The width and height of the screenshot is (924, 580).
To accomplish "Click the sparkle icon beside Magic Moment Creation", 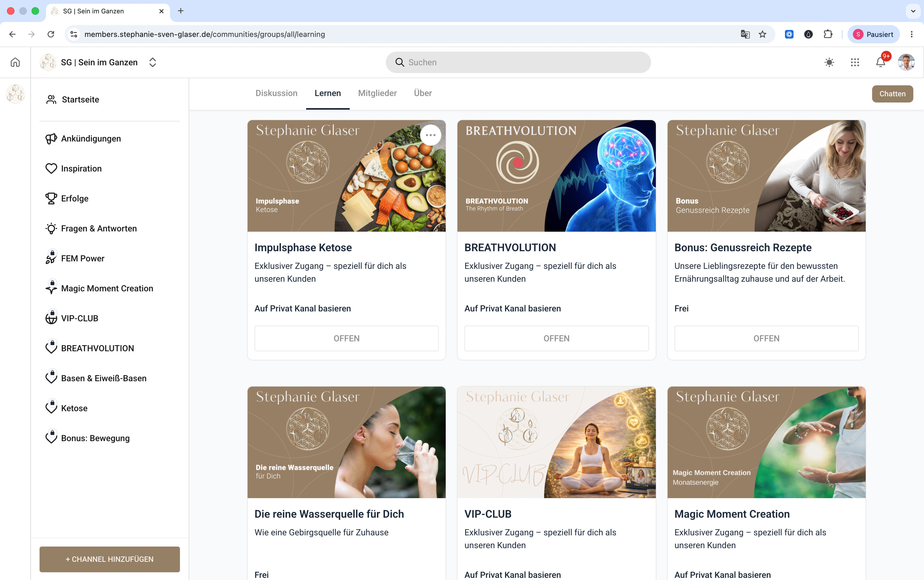I will 51,288.
